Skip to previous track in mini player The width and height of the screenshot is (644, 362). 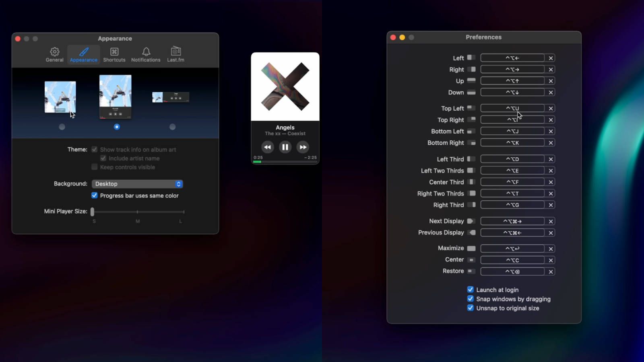(x=267, y=147)
